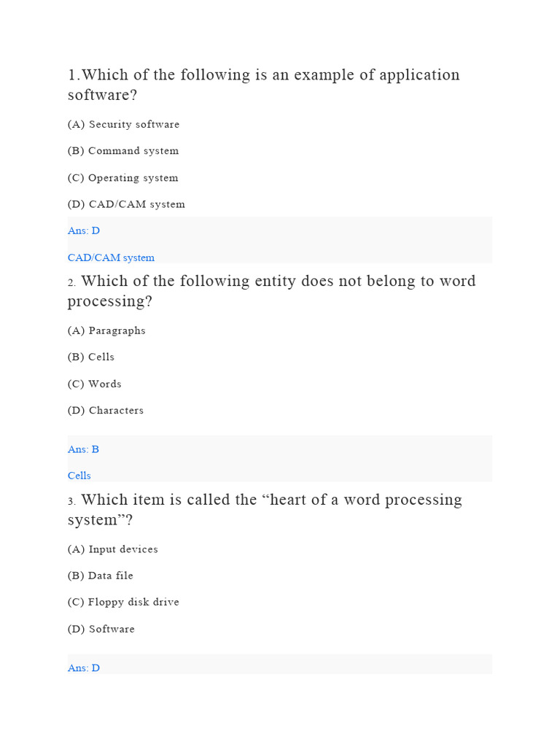Pick option (C) Operating system
The width and height of the screenshot is (560, 747).
(122, 178)
